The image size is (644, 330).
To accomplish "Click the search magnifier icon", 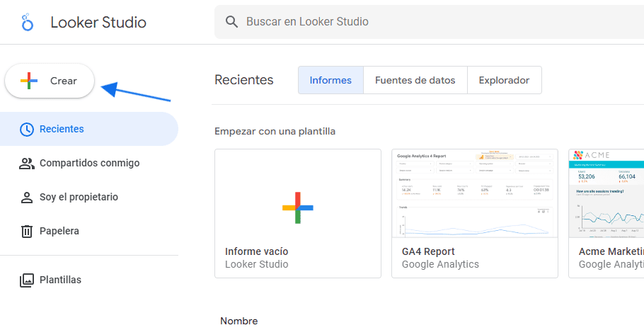I will click(231, 22).
